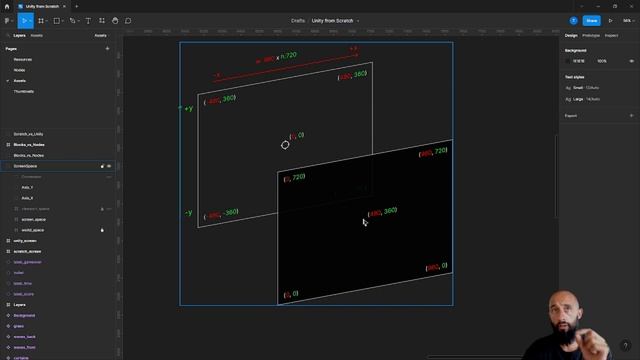
Task: Edit the background hex value field
Action: (x=579, y=61)
